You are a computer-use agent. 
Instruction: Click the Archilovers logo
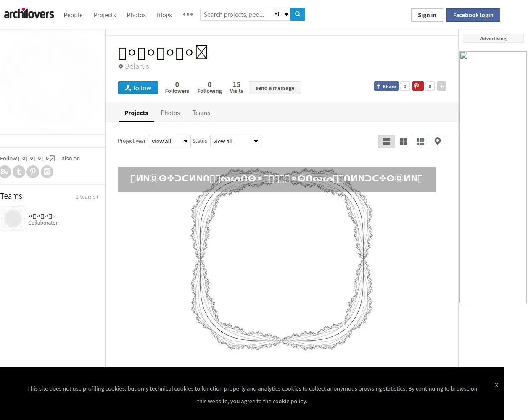[29, 13]
